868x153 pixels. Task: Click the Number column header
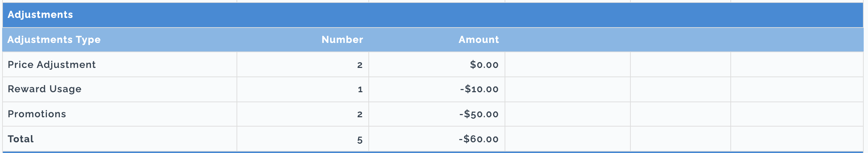(342, 40)
